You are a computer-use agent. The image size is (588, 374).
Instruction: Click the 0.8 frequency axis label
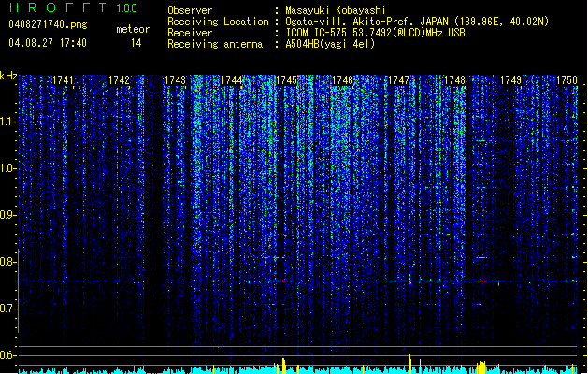pyautogui.click(x=8, y=262)
